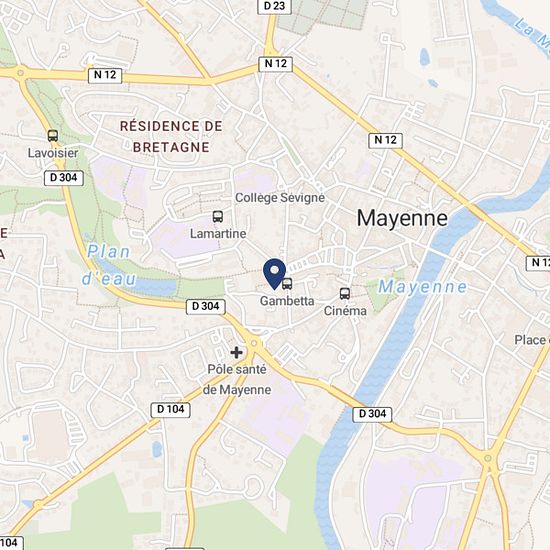Image resolution: width=550 pixels, height=550 pixels.
Task: Select the Lamartine bus stop icon
Action: point(218,216)
